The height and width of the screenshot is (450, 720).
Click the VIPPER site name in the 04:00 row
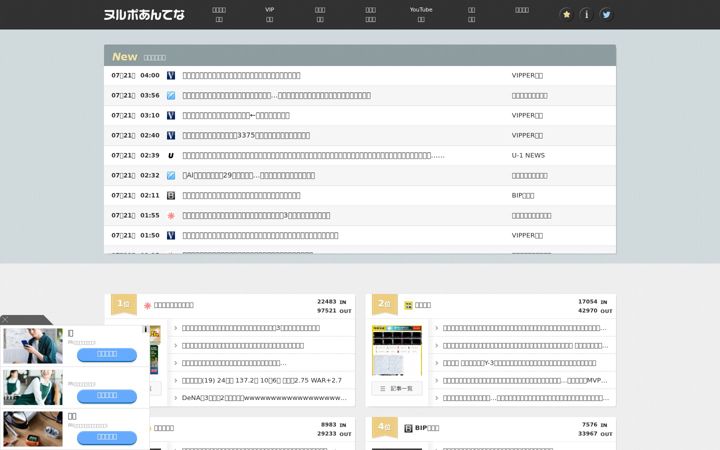click(x=527, y=75)
